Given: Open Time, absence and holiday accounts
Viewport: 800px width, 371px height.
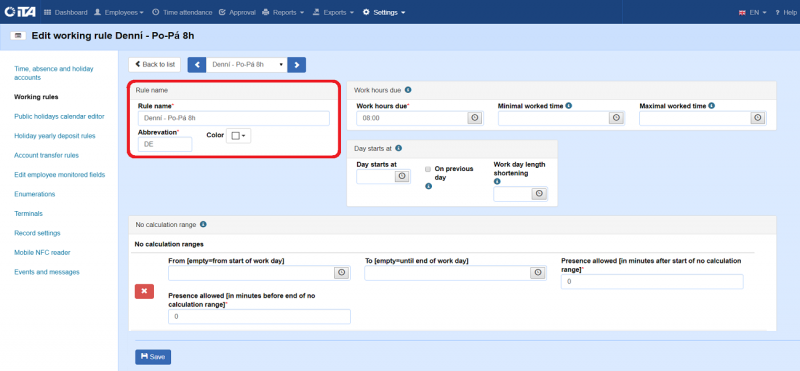Looking at the screenshot, I should (54, 73).
